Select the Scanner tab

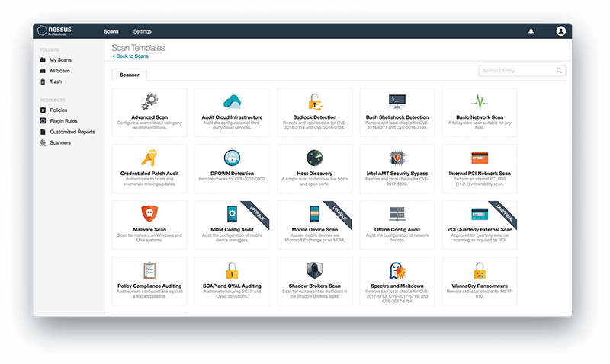130,75
